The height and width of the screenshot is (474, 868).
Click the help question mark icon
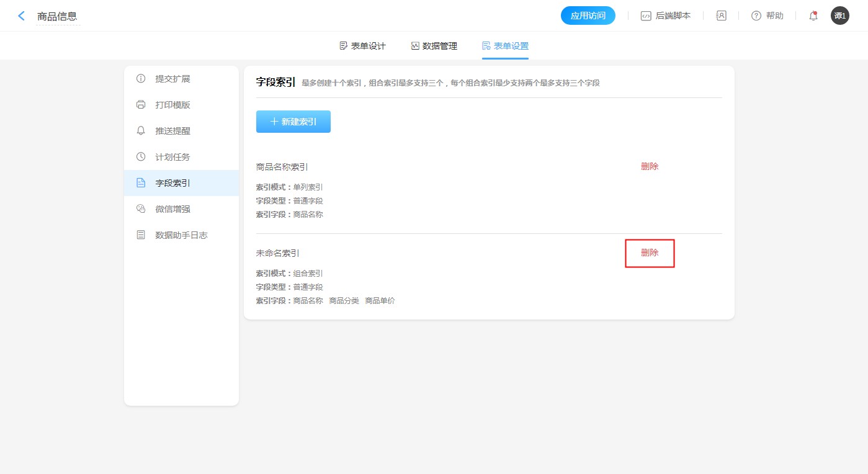click(x=756, y=16)
